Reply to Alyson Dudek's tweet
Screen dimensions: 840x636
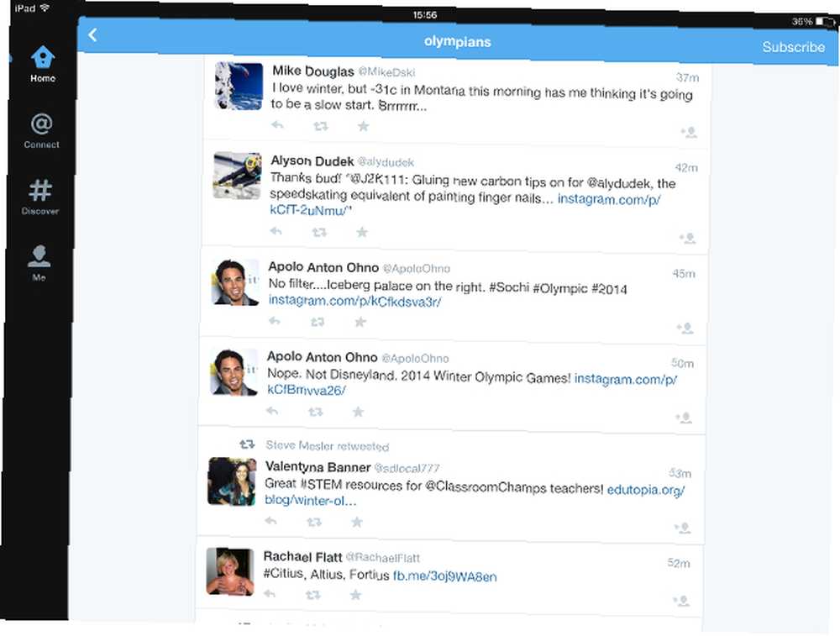(276, 231)
